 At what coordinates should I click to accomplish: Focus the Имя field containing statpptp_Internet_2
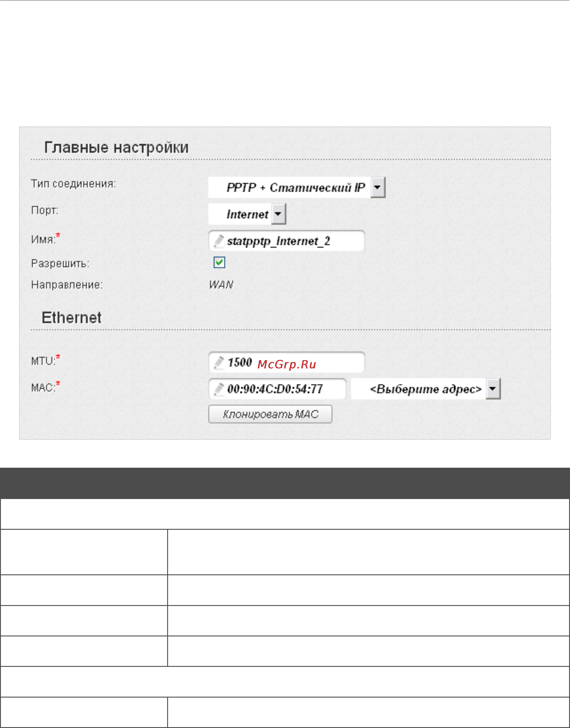[x=286, y=241]
